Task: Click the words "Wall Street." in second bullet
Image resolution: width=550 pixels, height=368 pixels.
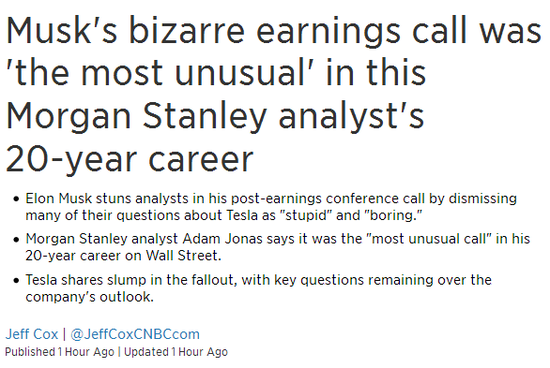Action: (183, 255)
